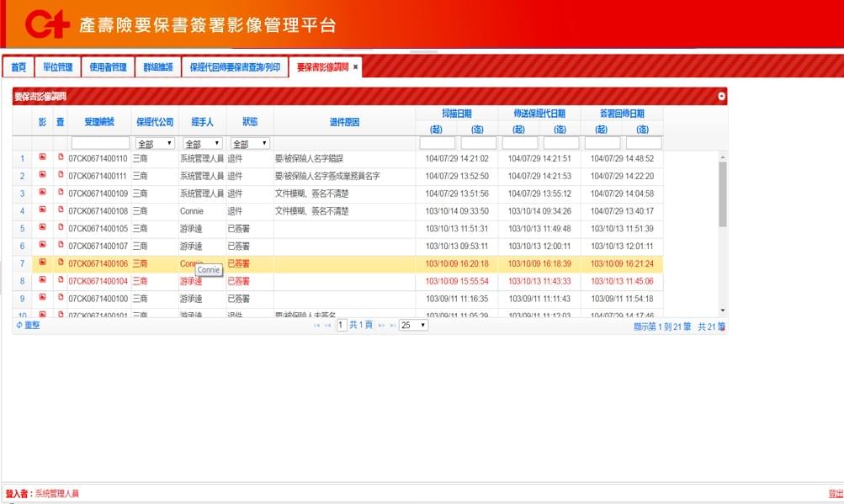View document icon for row 07CK0671400104

(61, 279)
